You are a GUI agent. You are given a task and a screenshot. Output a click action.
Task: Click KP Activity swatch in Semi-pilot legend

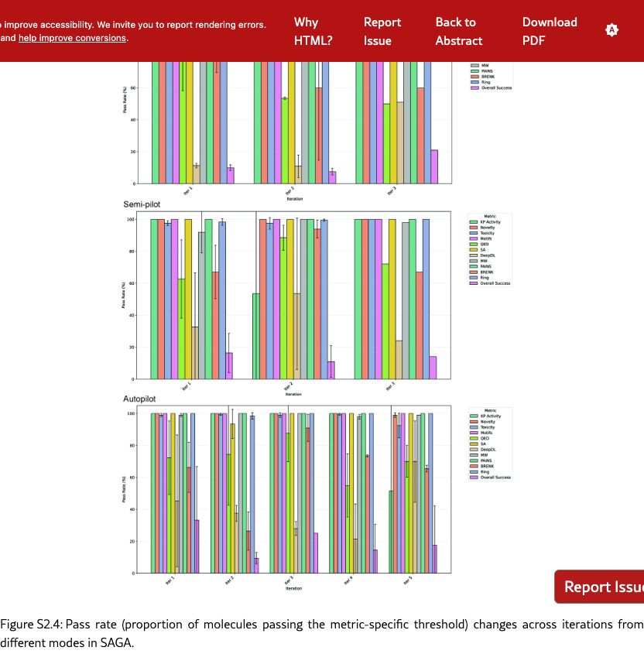474,222
